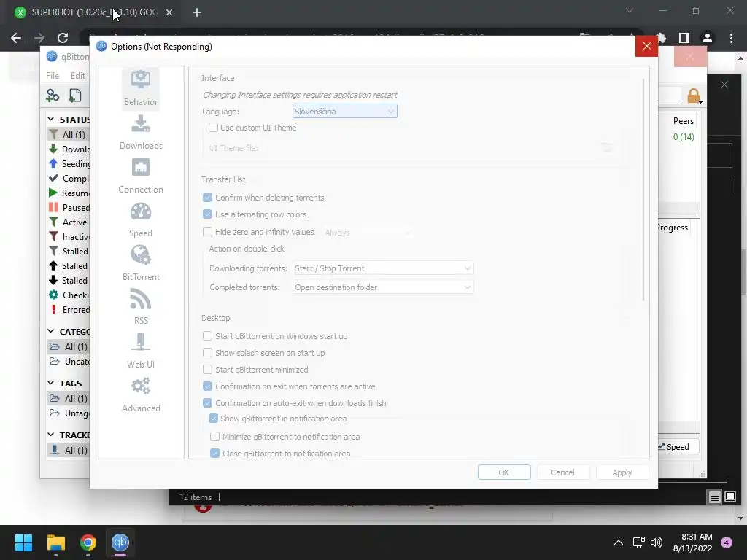Toggle Use alternating row colors

207,214
